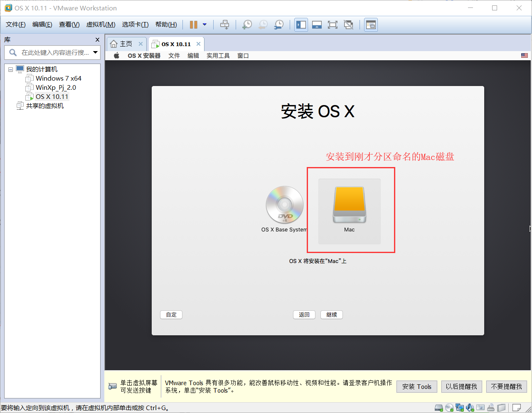Click the US flag input source icon

(x=525, y=56)
